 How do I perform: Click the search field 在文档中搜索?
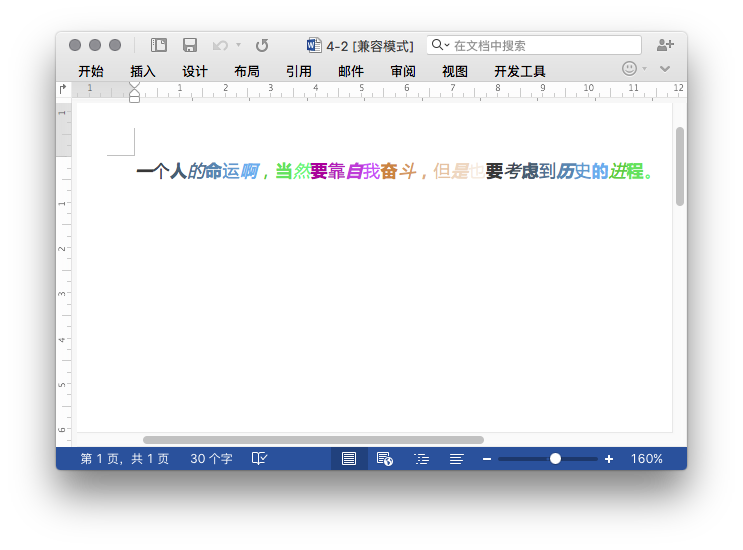pyautogui.click(x=534, y=45)
